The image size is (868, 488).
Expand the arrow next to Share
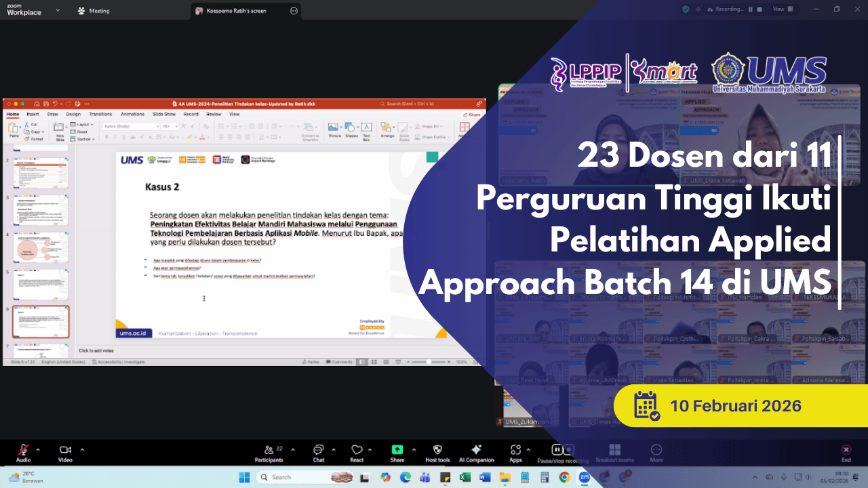pyautogui.click(x=412, y=449)
